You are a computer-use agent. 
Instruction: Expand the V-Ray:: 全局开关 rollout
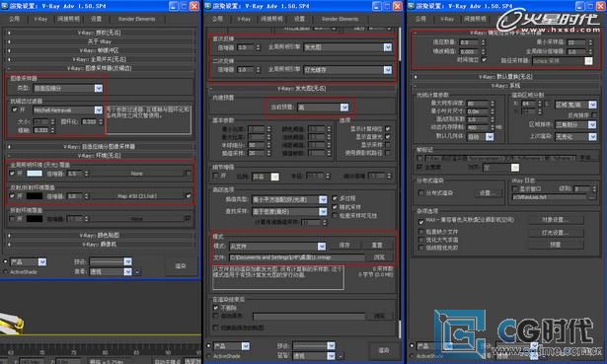(x=99, y=59)
